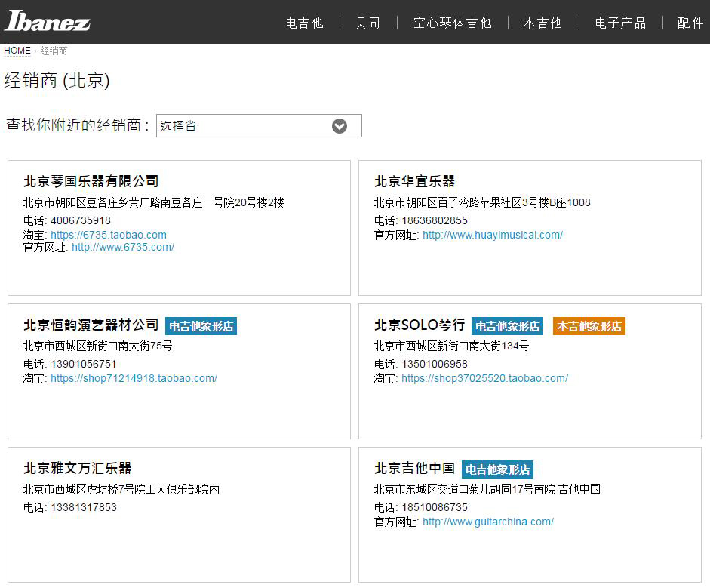Go to HOME breadcrumb link
Image resolution: width=710 pixels, height=588 pixels.
click(17, 51)
